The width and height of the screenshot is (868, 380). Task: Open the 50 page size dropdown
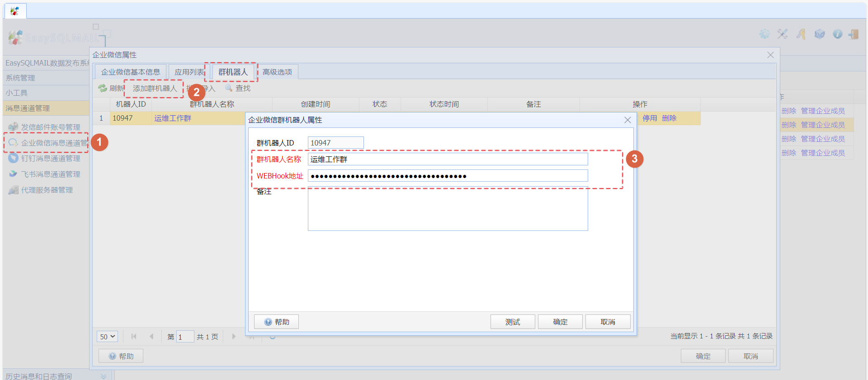[x=107, y=336]
